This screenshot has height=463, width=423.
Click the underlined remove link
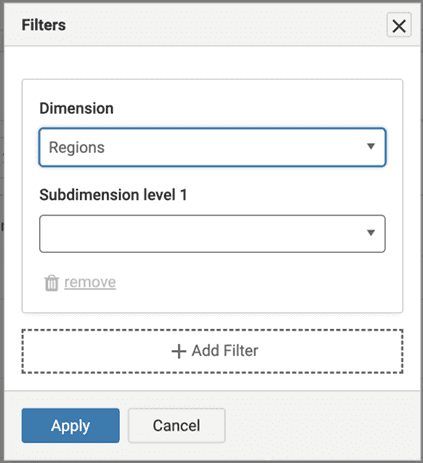[90, 282]
